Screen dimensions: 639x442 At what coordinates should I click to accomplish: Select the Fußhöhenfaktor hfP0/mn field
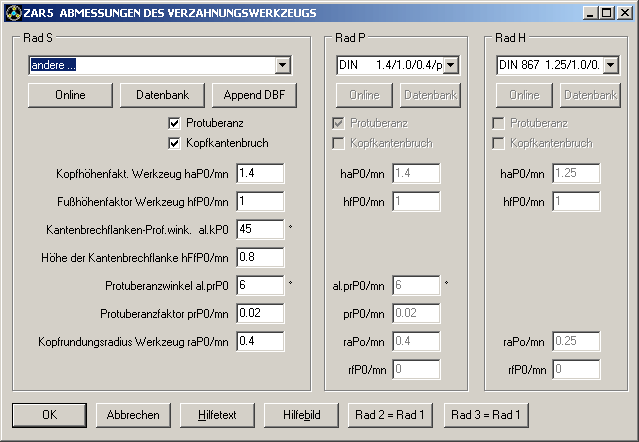point(260,202)
